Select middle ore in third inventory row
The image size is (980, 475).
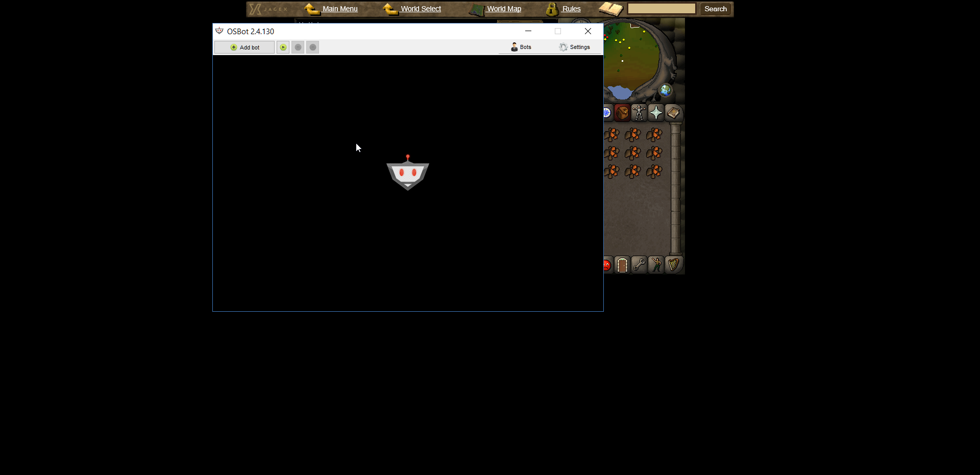[633, 171]
